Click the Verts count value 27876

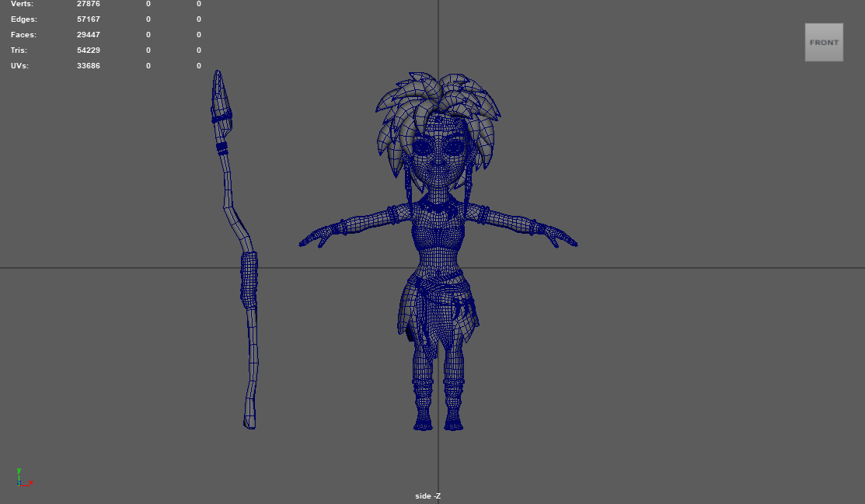pyautogui.click(x=89, y=4)
